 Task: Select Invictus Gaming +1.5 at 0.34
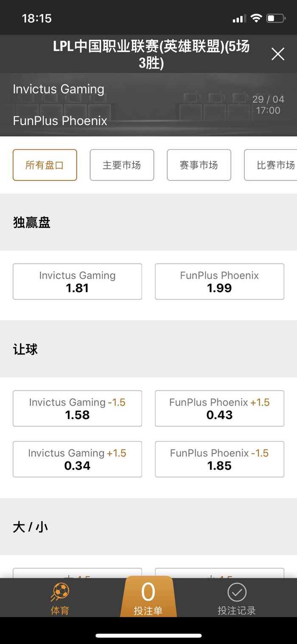(x=77, y=459)
